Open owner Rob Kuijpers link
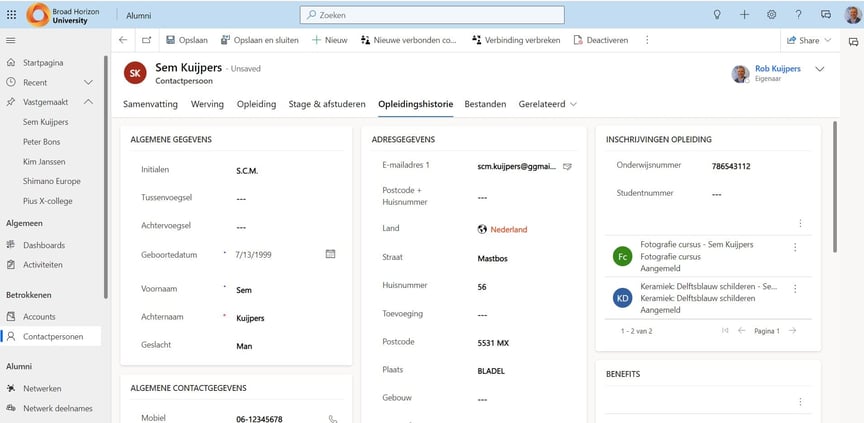Screen dimensions: 864x423 pos(777,69)
